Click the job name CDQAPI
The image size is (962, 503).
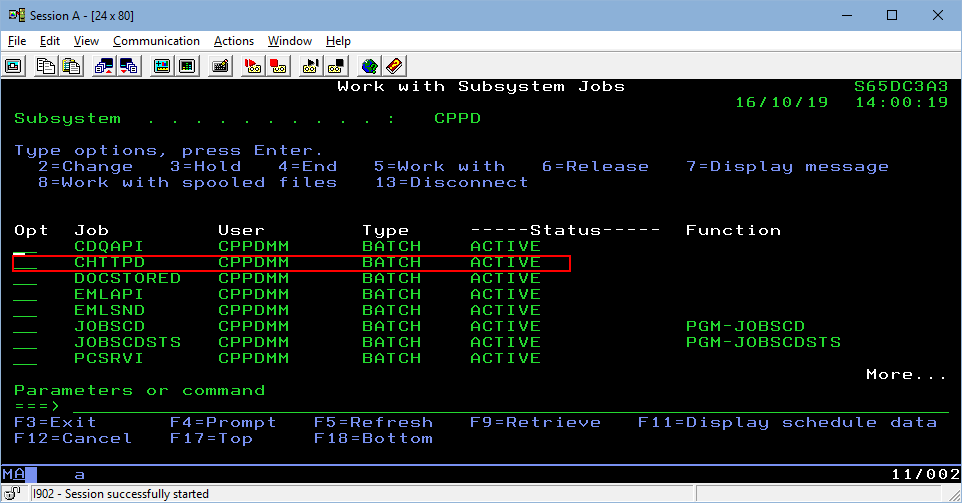coord(109,247)
